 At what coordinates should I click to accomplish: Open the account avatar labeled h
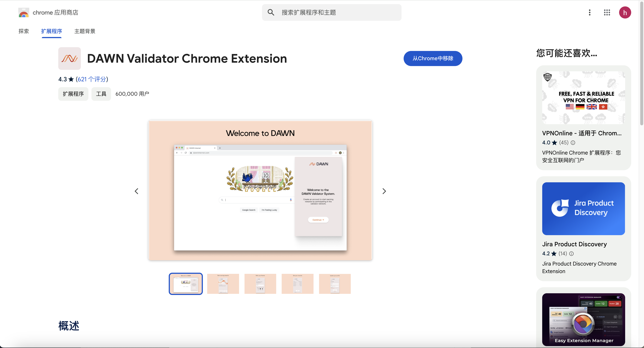[x=625, y=12]
